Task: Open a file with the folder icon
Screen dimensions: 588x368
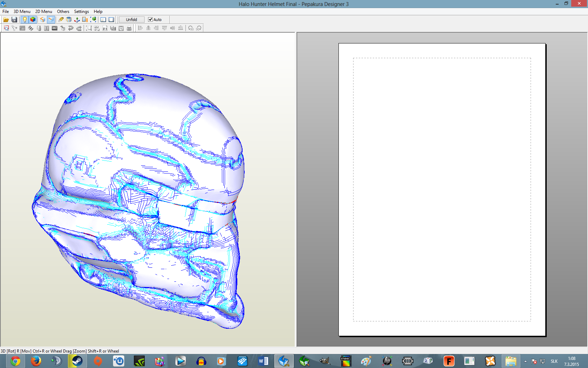Action: click(x=6, y=20)
